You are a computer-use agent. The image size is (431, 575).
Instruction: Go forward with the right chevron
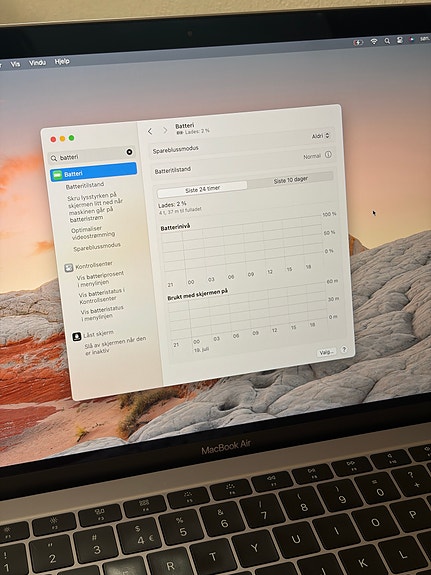(165, 130)
